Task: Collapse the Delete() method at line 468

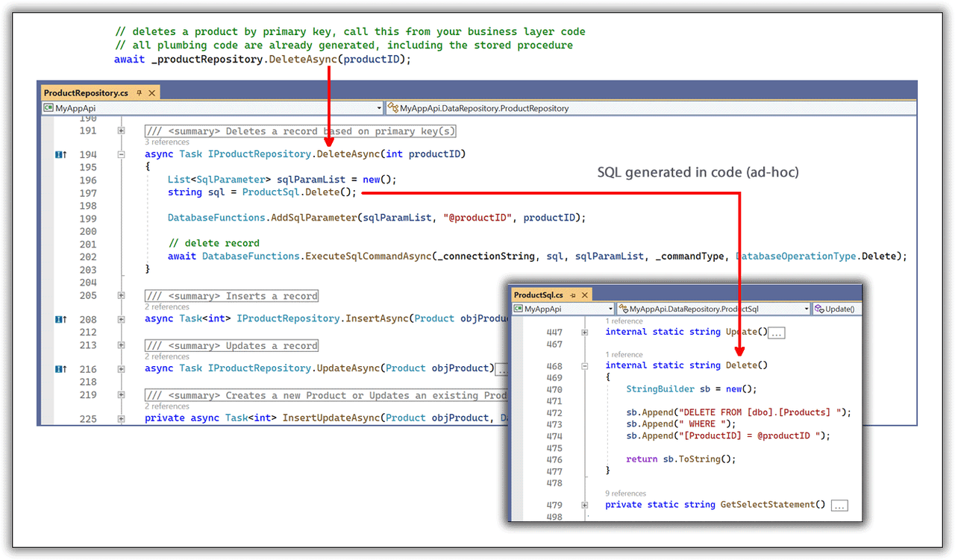Action: 585,366
